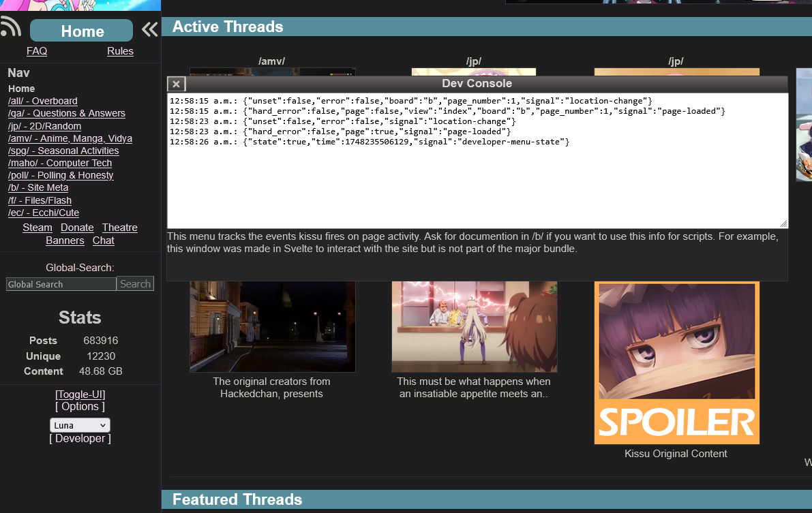The image size is (812, 513).
Task: Visit /jp/ - 2D/Random board link
Action: click(x=44, y=126)
